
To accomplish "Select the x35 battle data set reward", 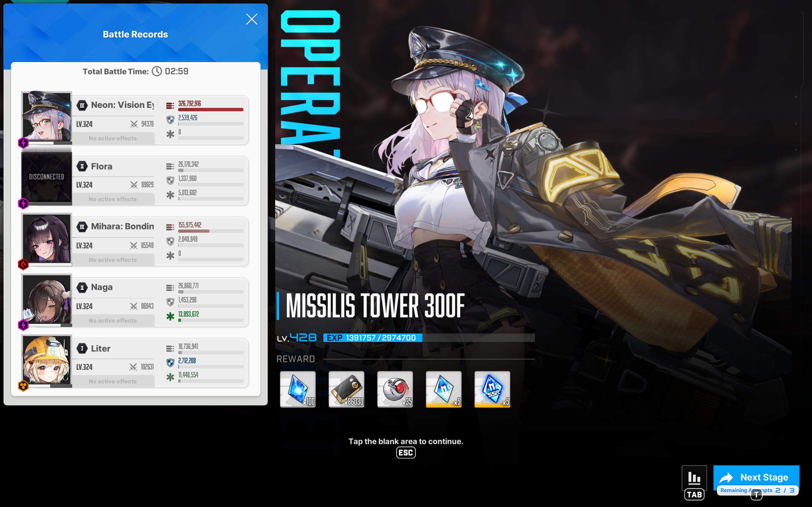I will pyautogui.click(x=395, y=389).
